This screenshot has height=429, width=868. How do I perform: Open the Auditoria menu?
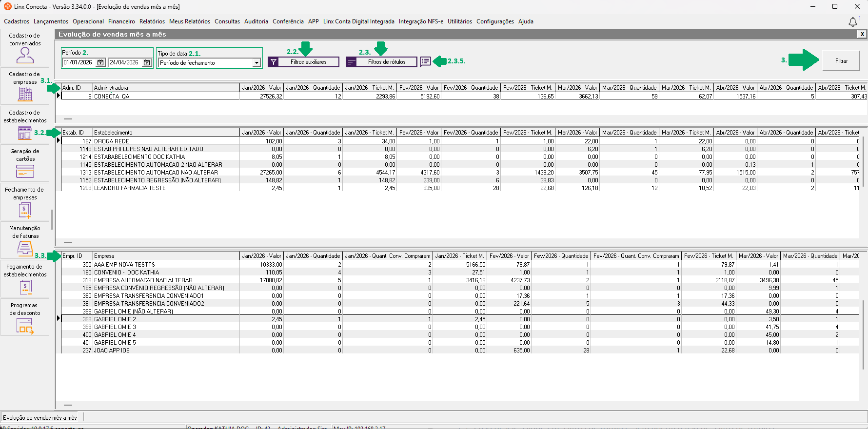256,21
